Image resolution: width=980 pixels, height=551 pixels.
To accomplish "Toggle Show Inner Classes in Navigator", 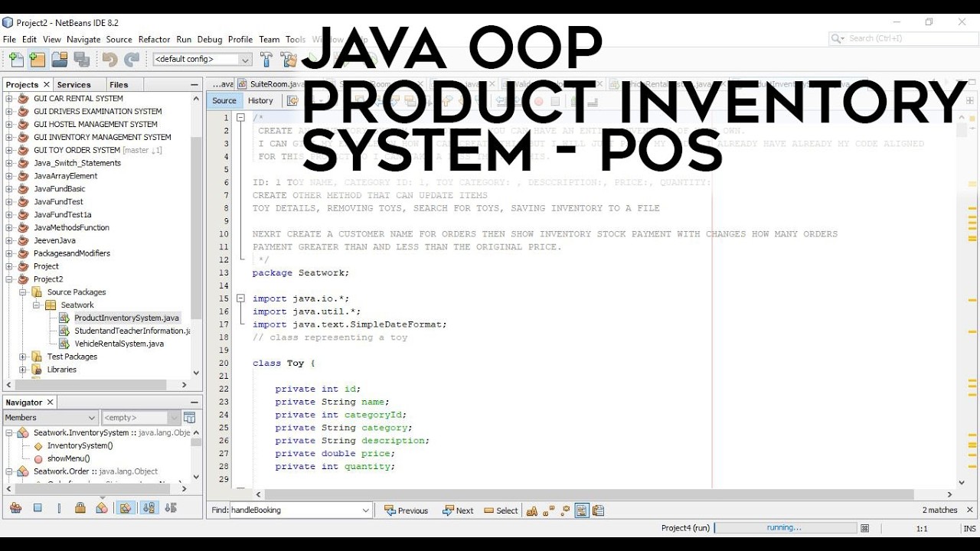I will [x=102, y=507].
